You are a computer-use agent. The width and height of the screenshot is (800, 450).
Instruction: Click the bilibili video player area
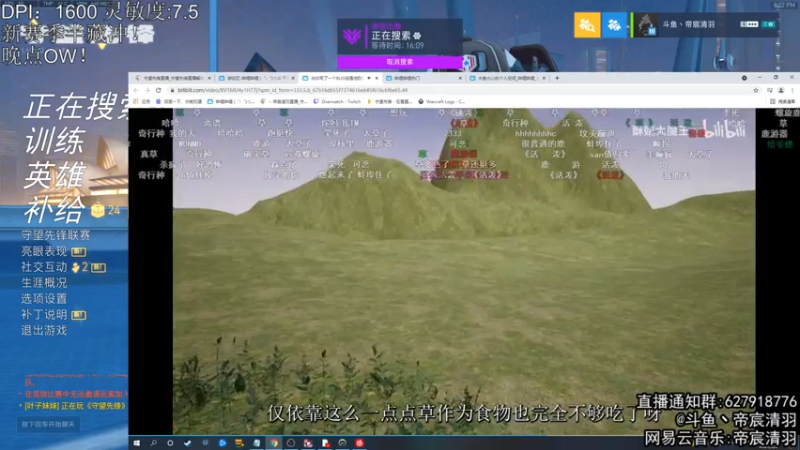point(464,271)
